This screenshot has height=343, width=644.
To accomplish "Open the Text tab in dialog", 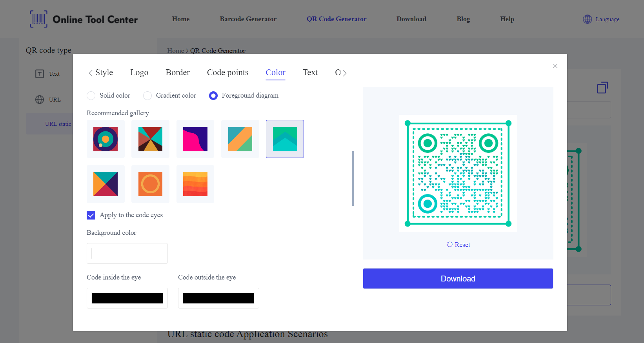I will 310,73.
